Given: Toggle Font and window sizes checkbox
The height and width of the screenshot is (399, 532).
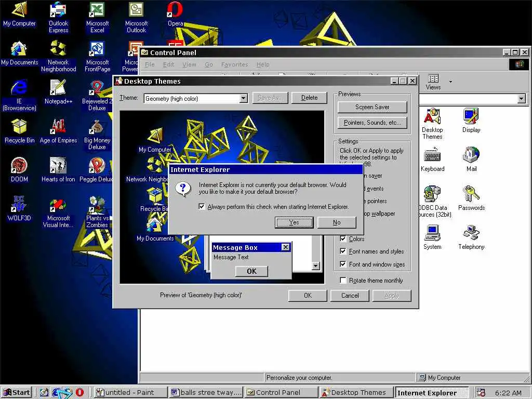Looking at the screenshot, I should click(x=343, y=264).
